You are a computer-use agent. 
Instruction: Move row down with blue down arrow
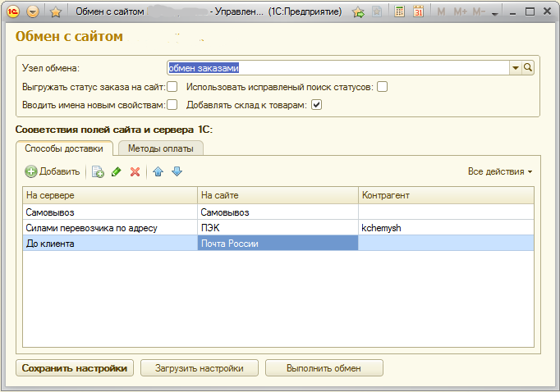tap(177, 171)
